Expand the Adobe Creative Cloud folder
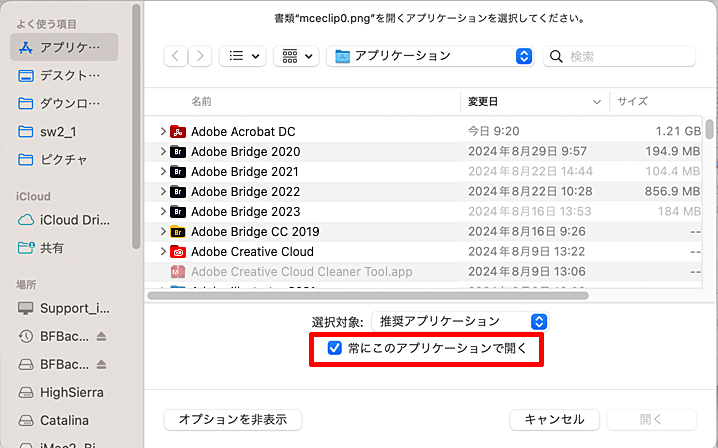This screenshot has height=448, width=718. 163,251
